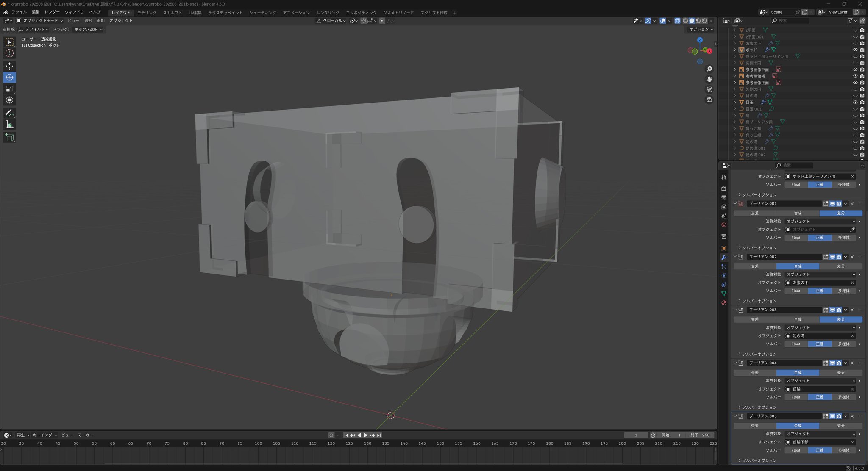Click frame 100 on the timeline
The width and height of the screenshot is (868, 471).
pyautogui.click(x=258, y=443)
